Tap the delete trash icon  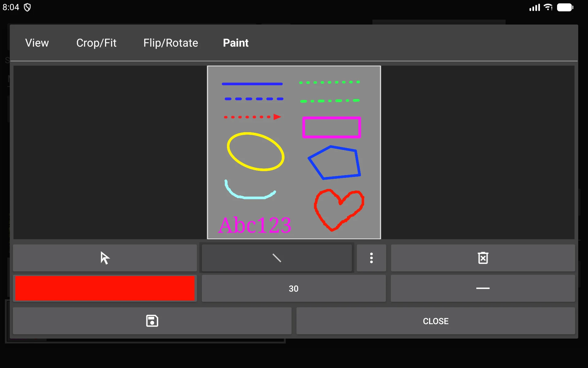tap(483, 258)
